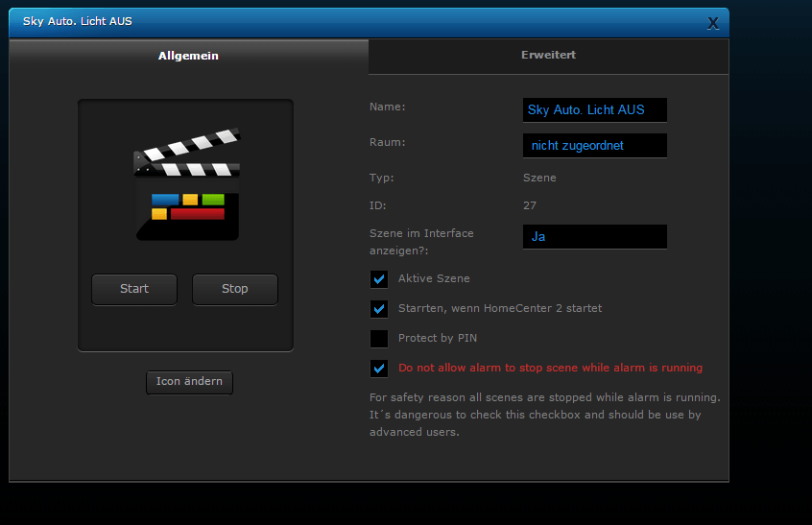Viewport: 812px width, 525px height.
Task: Open the Raum dropdown showing nicht zugeordnet
Action: pyautogui.click(x=594, y=146)
